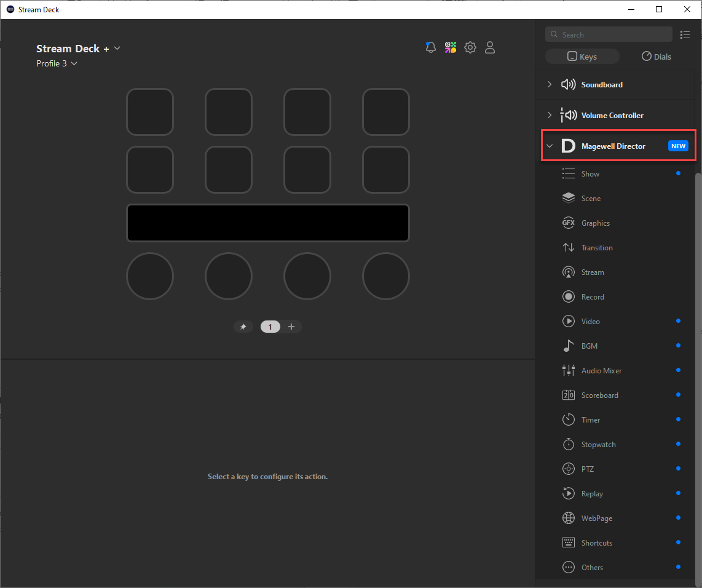Select the Scene layers icon

[x=568, y=199]
